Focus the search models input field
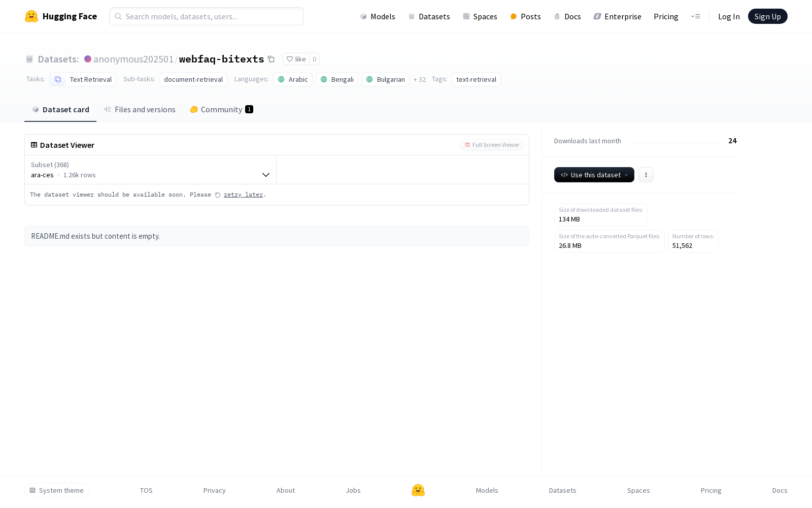The image size is (812, 508). [x=207, y=16]
